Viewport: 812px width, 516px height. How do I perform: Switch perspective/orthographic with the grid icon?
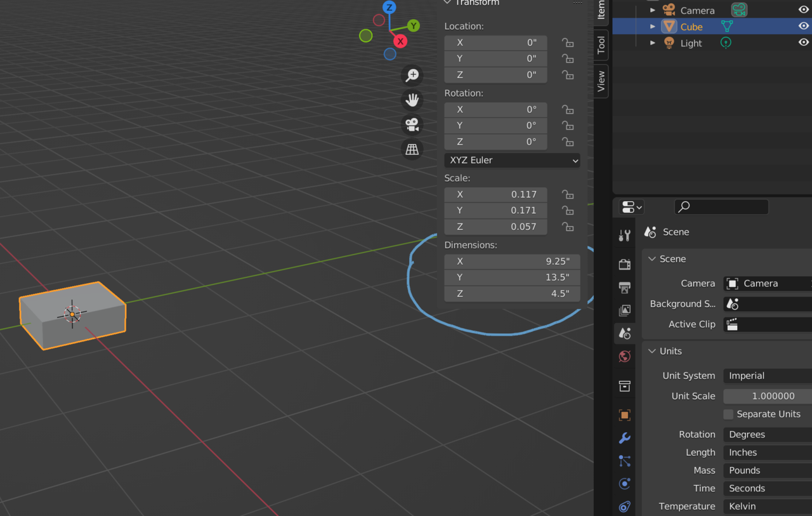pos(412,149)
